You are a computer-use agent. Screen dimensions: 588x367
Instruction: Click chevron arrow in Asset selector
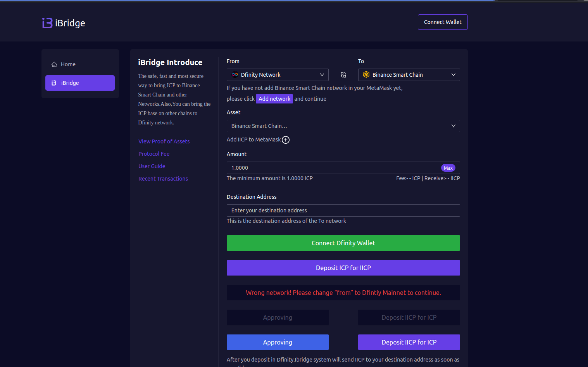click(x=454, y=126)
